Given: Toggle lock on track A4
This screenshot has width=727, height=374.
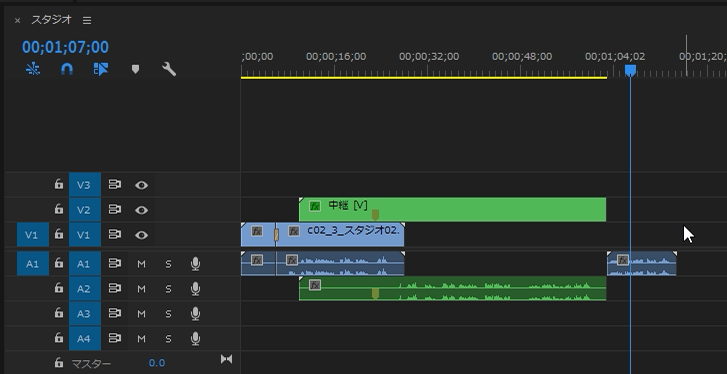Looking at the screenshot, I should pos(58,338).
